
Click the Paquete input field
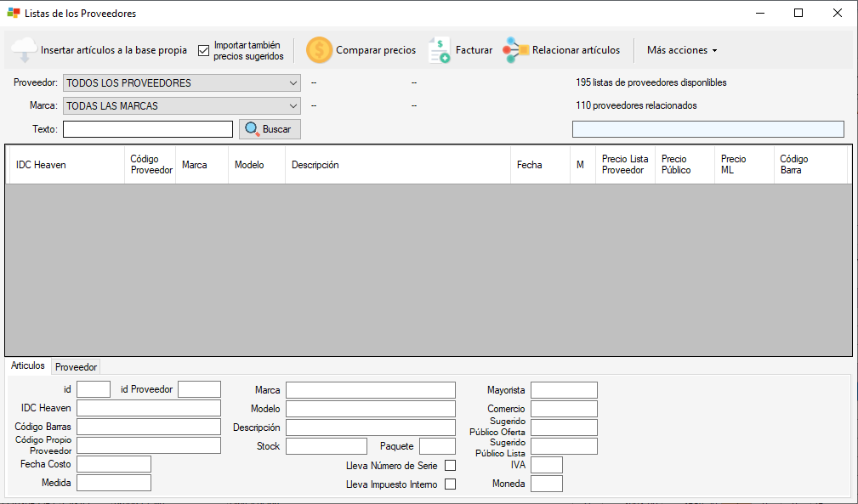pos(437,446)
